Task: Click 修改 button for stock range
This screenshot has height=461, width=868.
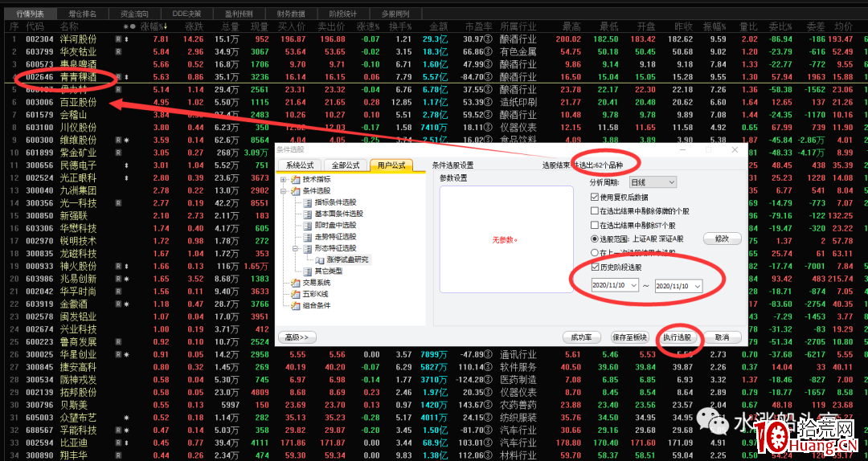Action: click(723, 239)
